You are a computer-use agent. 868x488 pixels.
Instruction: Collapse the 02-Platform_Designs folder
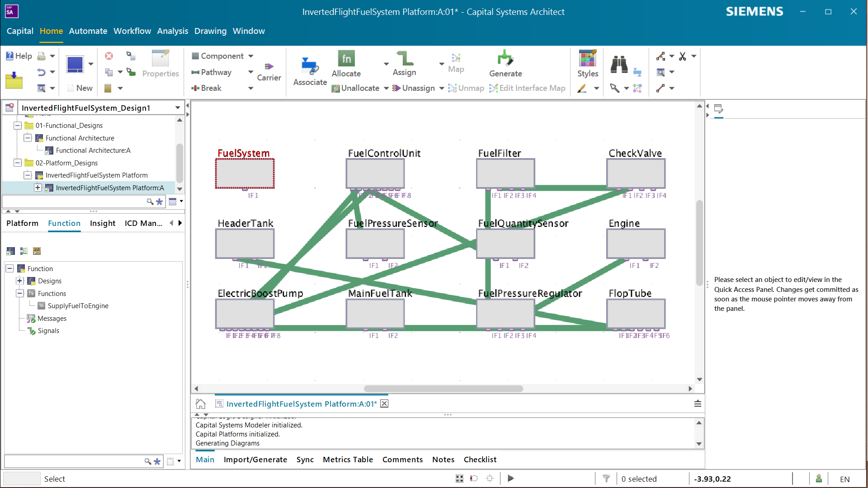[18, 163]
